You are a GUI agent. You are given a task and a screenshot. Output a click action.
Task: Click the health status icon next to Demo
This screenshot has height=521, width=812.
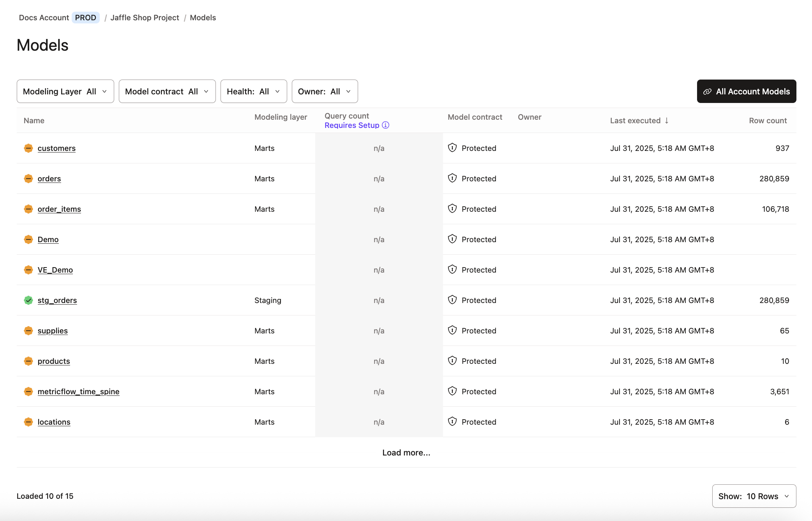click(28, 239)
